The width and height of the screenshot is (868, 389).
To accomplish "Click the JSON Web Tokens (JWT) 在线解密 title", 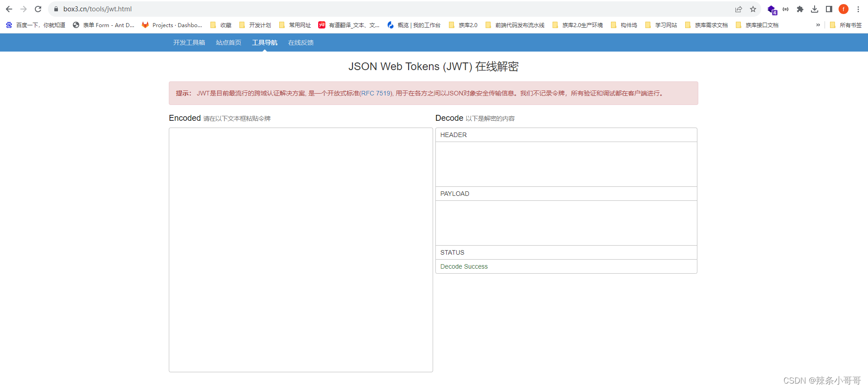I will [x=434, y=66].
